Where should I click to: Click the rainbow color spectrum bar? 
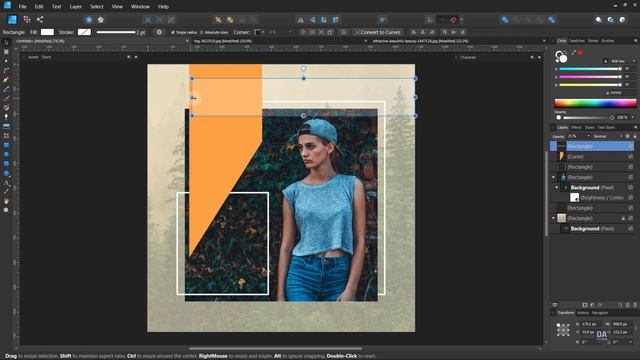595,103
